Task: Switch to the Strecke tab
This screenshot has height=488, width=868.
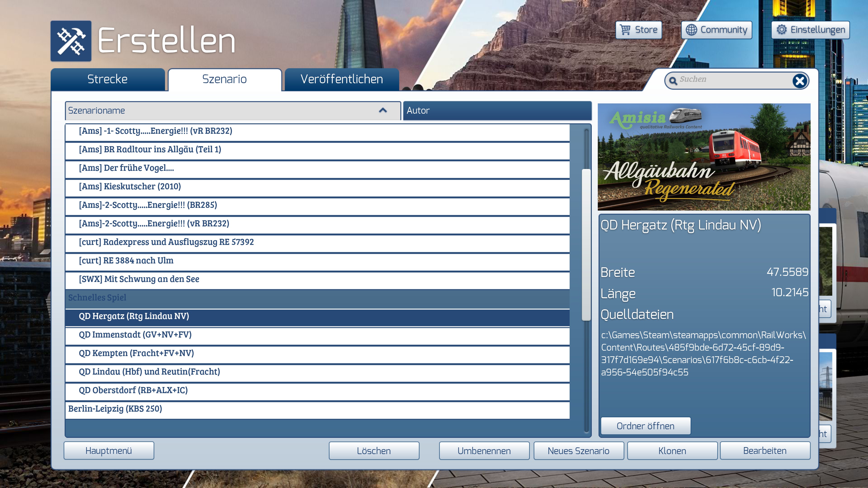Action: 108,80
